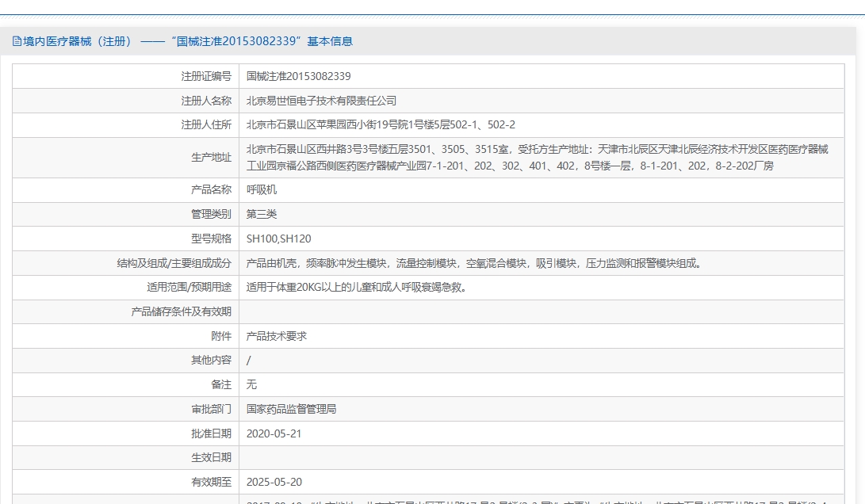Click the 型号规格 label
The width and height of the screenshot is (865, 504).
211,239
